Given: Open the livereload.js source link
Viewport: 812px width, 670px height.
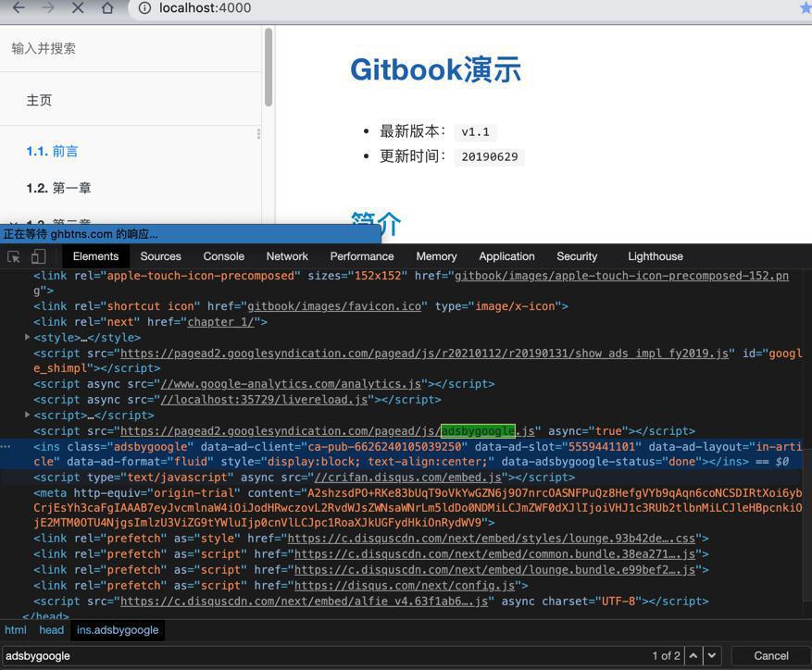Looking at the screenshot, I should click(264, 400).
